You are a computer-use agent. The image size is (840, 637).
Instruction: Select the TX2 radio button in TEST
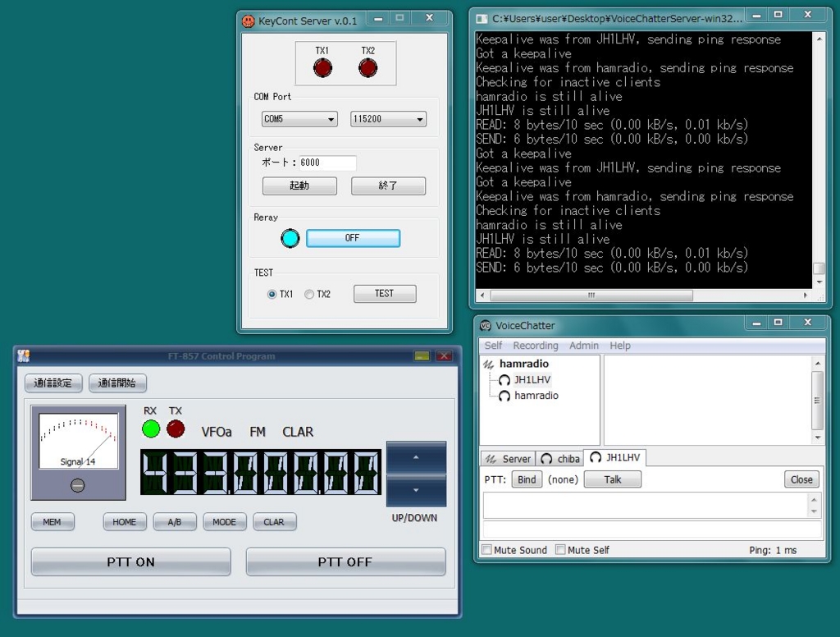coord(309,295)
